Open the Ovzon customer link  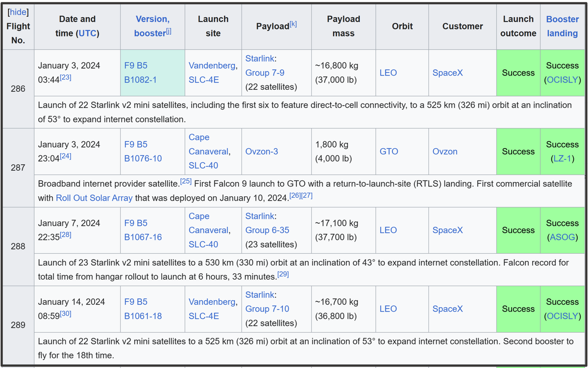445,152
